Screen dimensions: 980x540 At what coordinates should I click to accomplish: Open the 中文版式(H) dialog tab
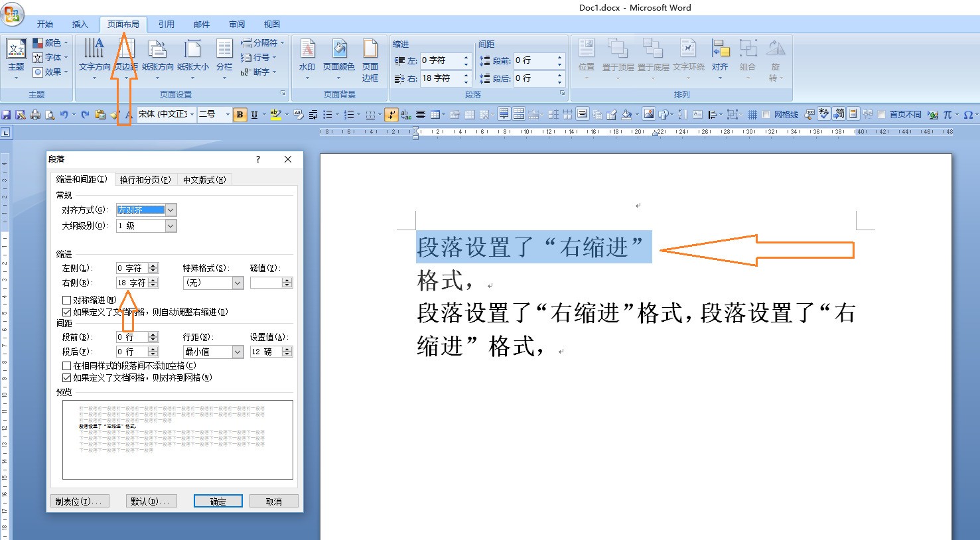[x=204, y=180]
